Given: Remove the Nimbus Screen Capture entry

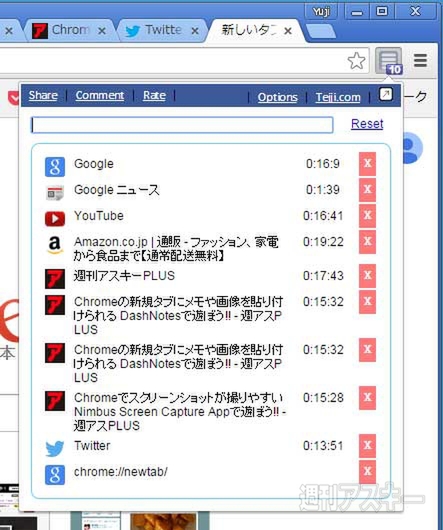Looking at the screenshot, I should pos(367,398).
